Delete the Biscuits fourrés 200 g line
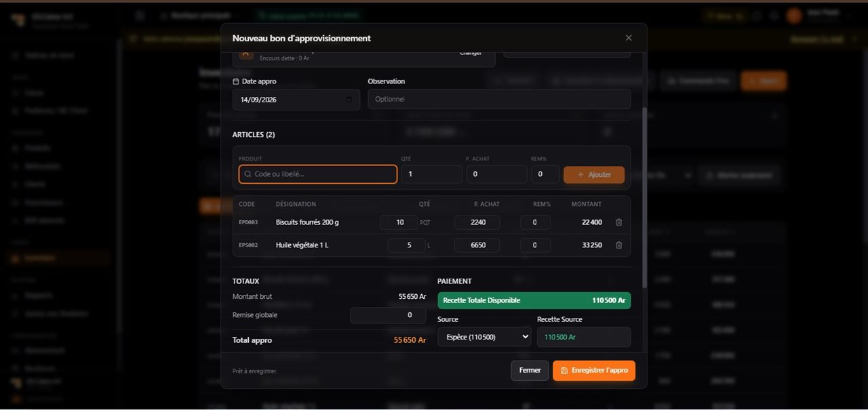Screen dimensions: 868x410 click(x=618, y=222)
